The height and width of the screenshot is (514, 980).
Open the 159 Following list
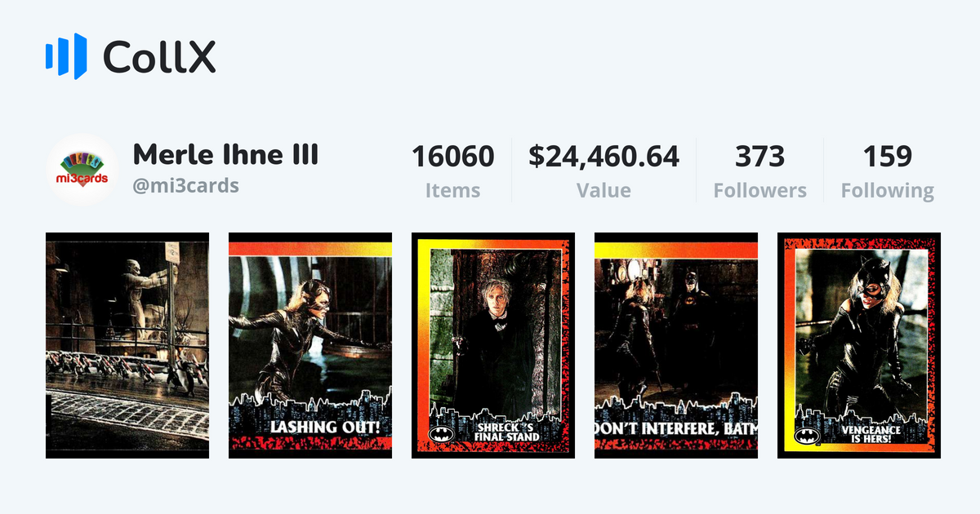[888, 156]
